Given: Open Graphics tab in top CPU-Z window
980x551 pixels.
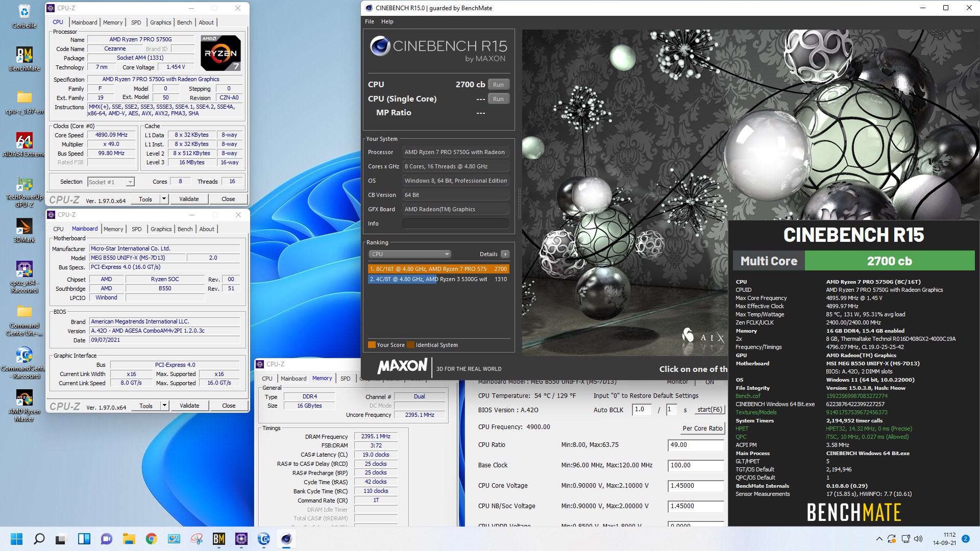Looking at the screenshot, I should (160, 22).
